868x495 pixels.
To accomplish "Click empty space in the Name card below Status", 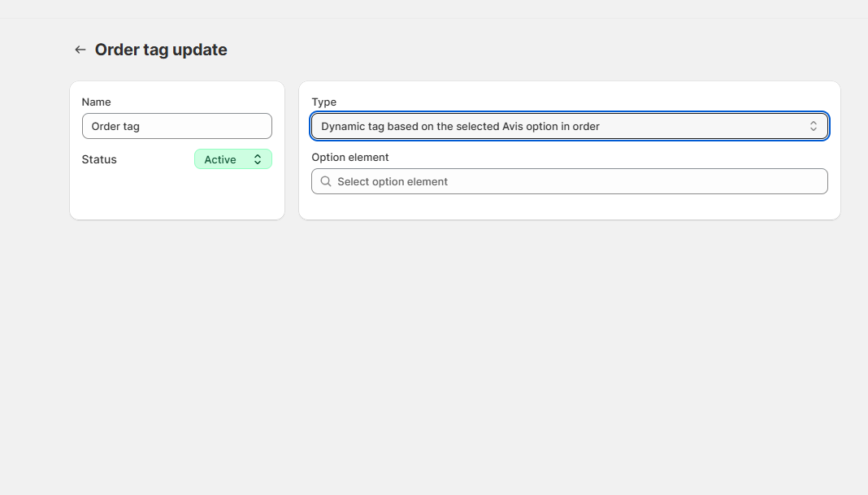I will pyautogui.click(x=176, y=197).
